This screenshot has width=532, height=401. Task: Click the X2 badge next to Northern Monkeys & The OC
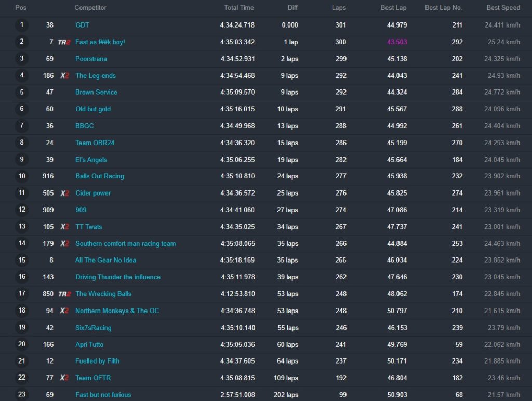click(64, 311)
